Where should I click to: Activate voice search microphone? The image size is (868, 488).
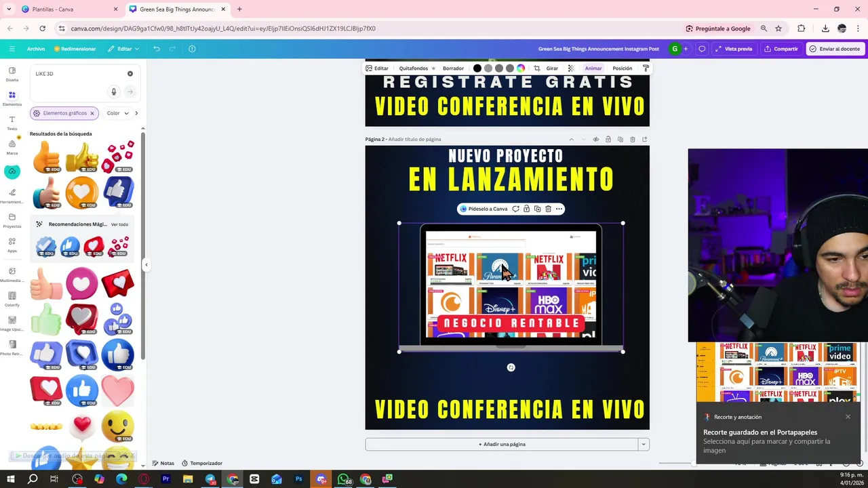pos(114,91)
